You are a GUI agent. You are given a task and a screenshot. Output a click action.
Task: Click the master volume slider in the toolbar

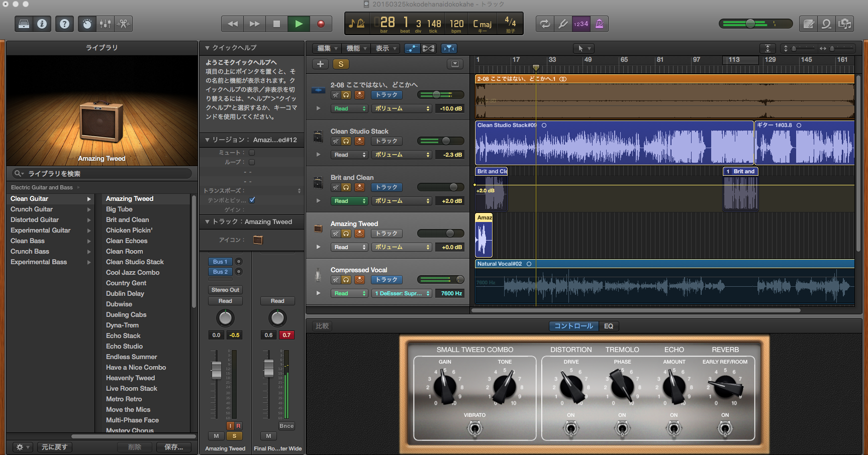click(x=750, y=24)
